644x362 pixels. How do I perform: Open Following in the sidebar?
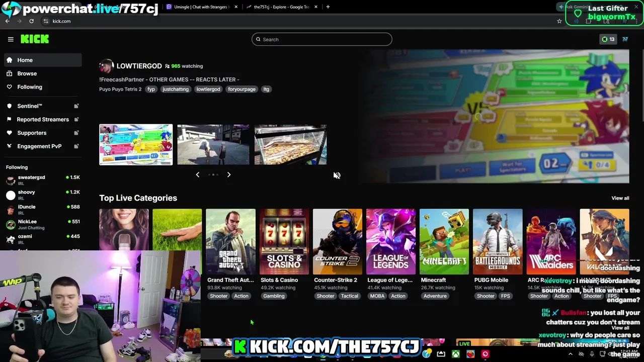pos(43,87)
